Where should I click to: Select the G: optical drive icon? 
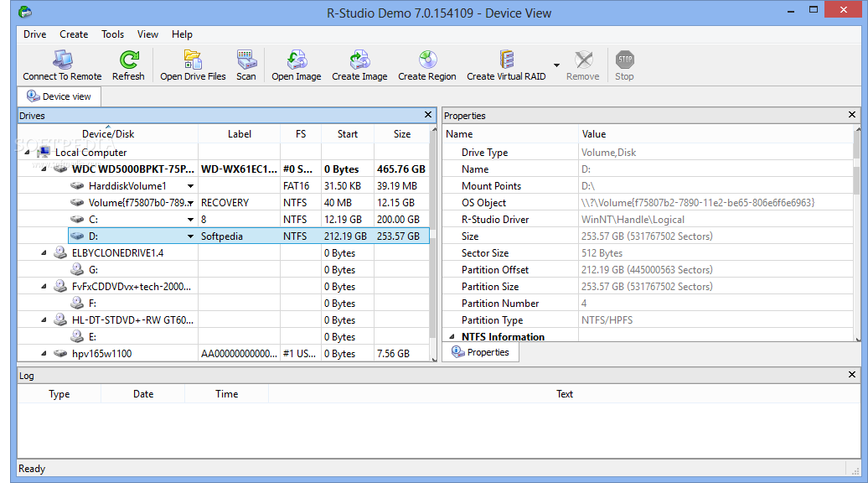[x=77, y=270]
